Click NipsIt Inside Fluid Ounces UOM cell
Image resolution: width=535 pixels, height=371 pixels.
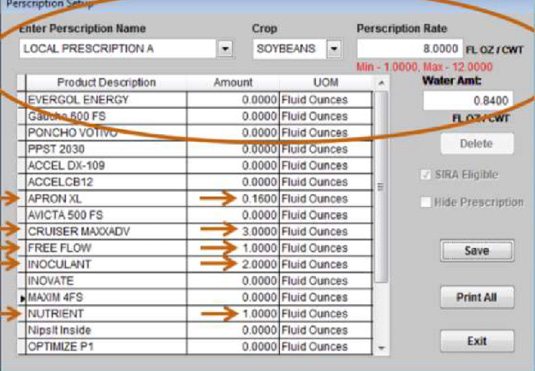326,330
